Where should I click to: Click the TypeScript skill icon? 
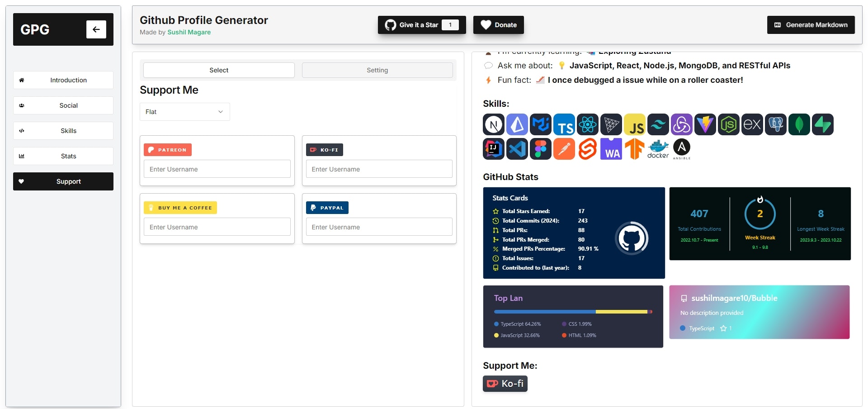(564, 124)
